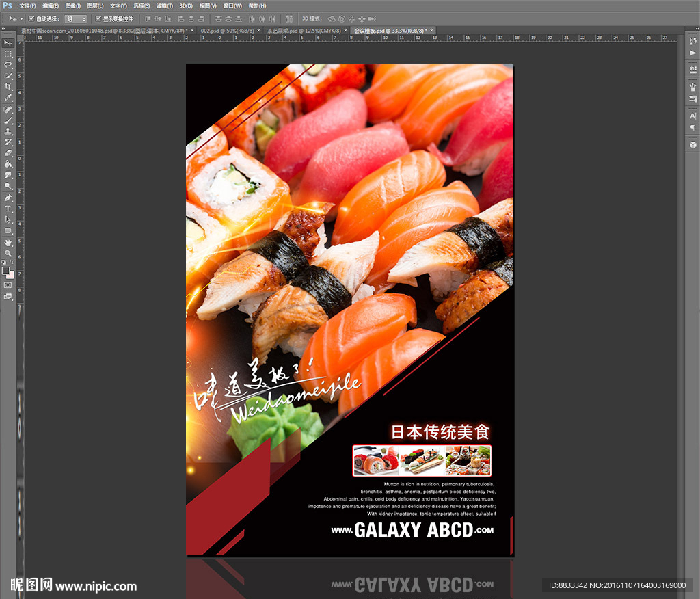
Task: Select the Brush tool
Action: click(8, 120)
